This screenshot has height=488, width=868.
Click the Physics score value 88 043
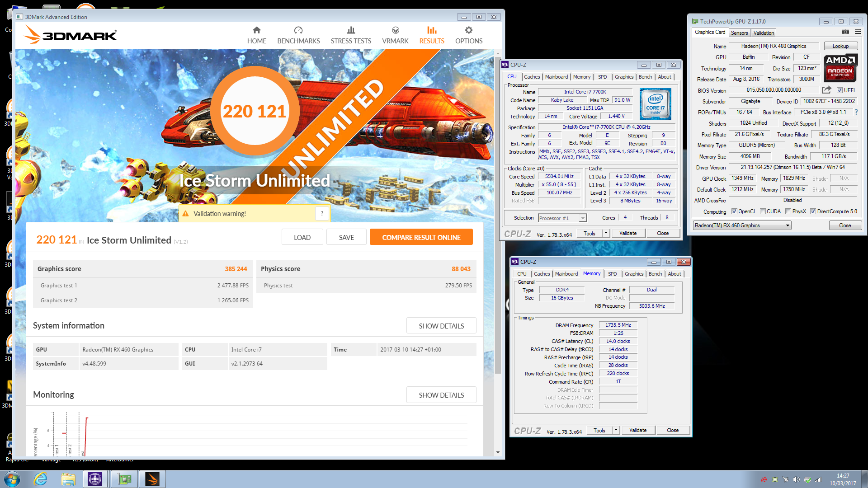point(461,269)
